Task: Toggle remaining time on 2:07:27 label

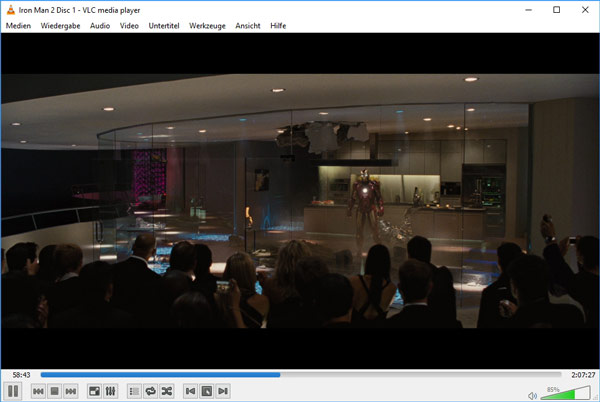Action: (x=583, y=375)
